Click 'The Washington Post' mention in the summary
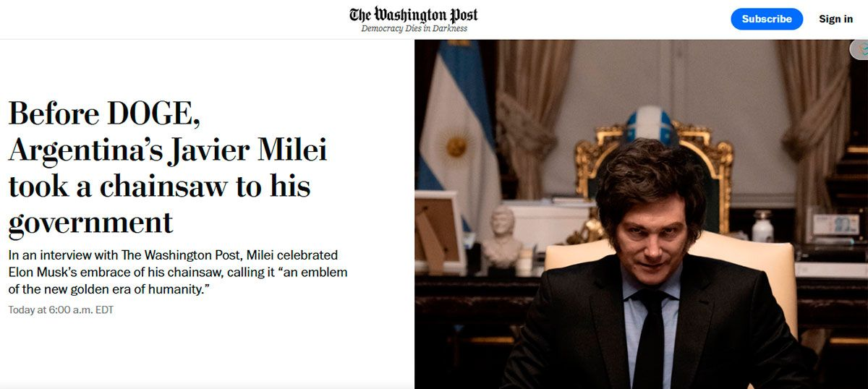Viewport: 868px width, 389px height. point(145,255)
